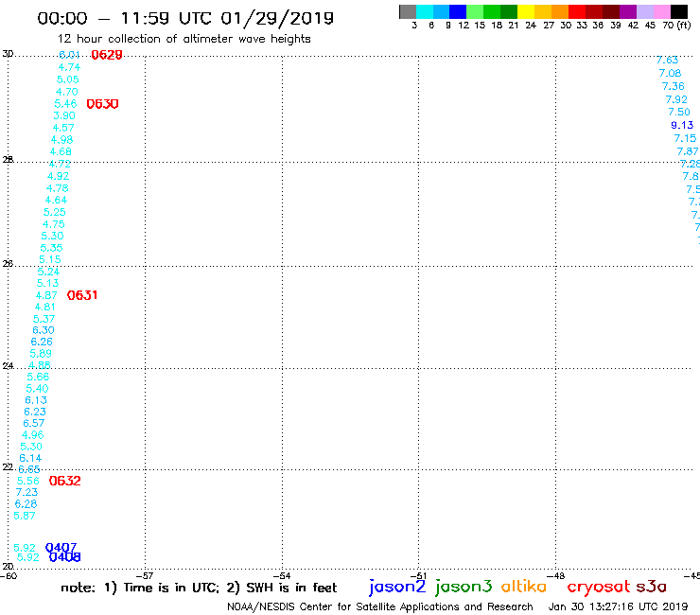
Task: Click the wave height value 5.25
Action: pos(55,212)
